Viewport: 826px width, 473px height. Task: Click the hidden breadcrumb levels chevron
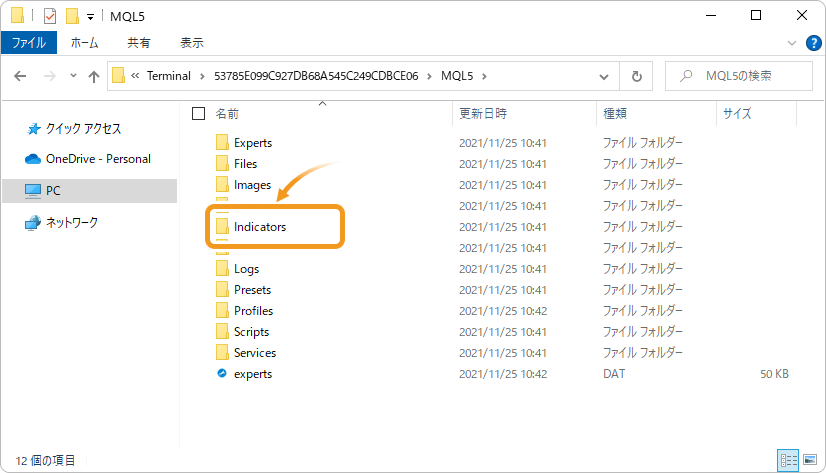135,76
